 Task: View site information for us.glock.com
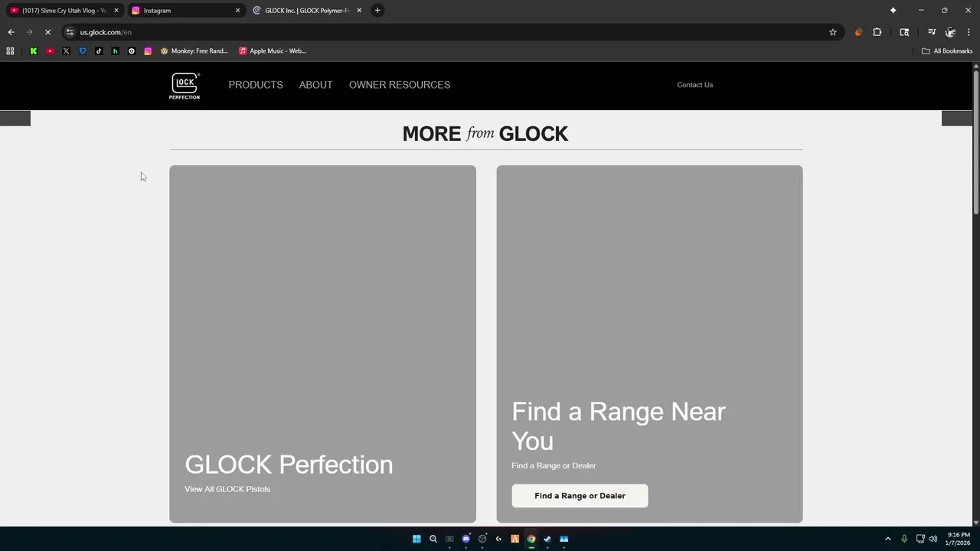pos(70,32)
